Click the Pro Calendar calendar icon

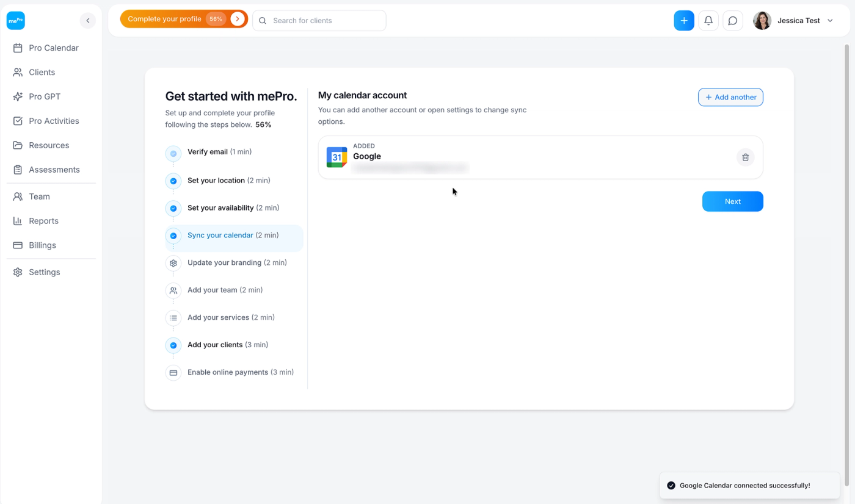point(18,48)
